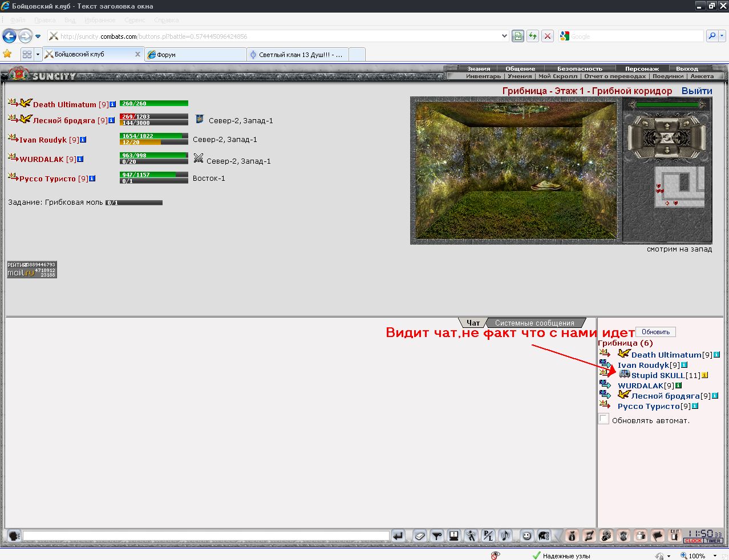
Task: Enable the Обновлять автомат. checkbox
Action: coord(604,419)
